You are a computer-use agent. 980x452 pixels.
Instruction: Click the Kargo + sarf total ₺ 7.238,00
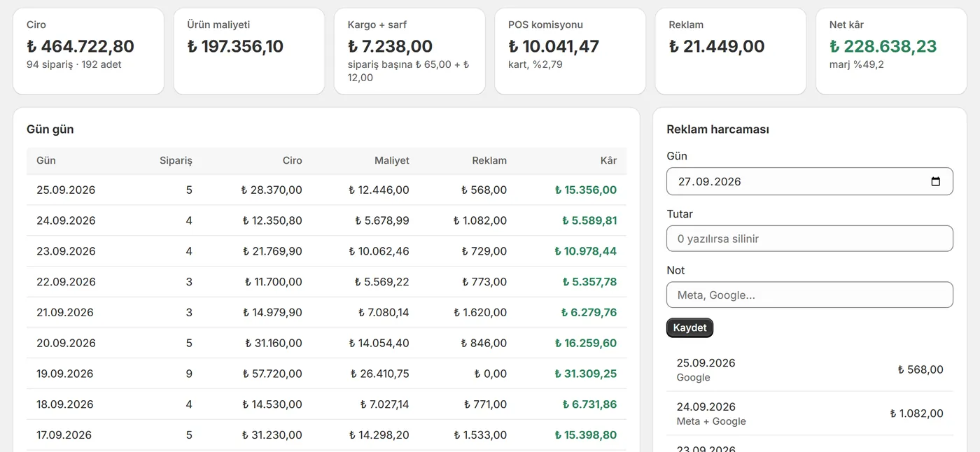(390, 46)
